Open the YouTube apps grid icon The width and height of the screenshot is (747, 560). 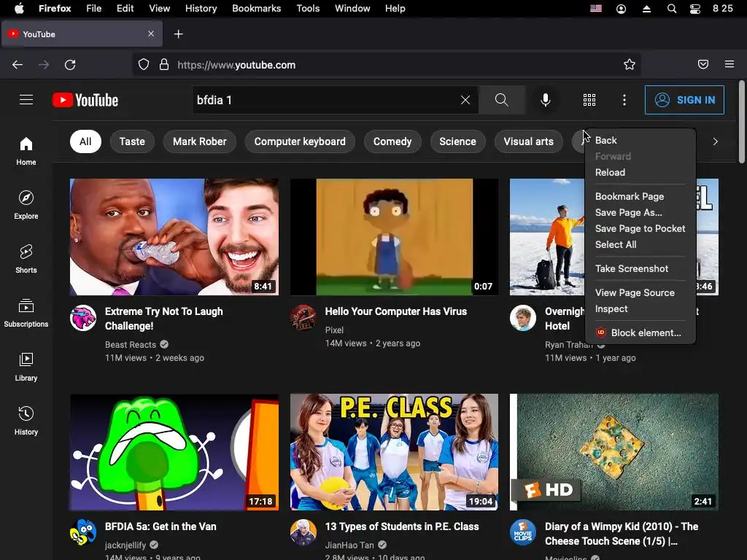point(589,100)
